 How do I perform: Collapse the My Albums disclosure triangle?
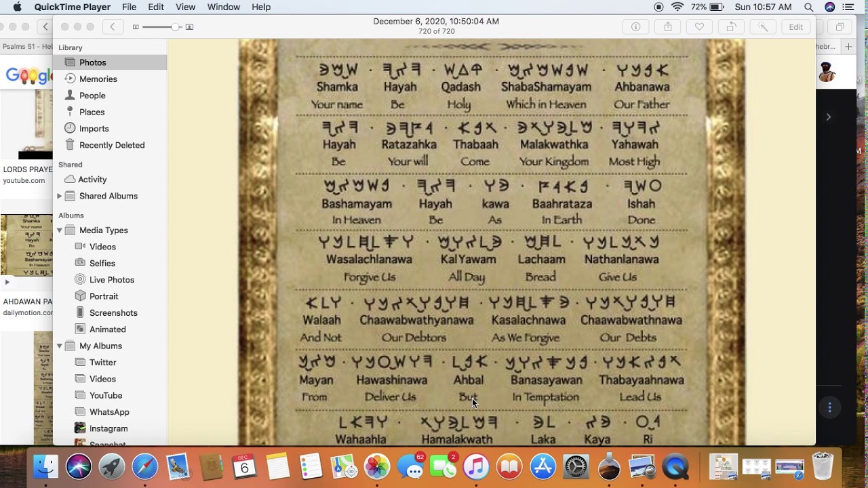tap(59, 346)
